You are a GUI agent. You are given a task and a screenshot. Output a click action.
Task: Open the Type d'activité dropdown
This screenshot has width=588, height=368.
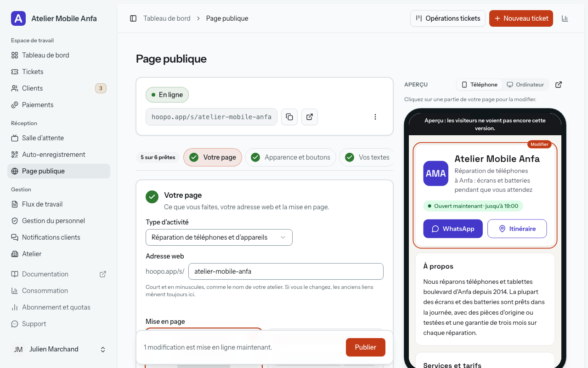219,237
